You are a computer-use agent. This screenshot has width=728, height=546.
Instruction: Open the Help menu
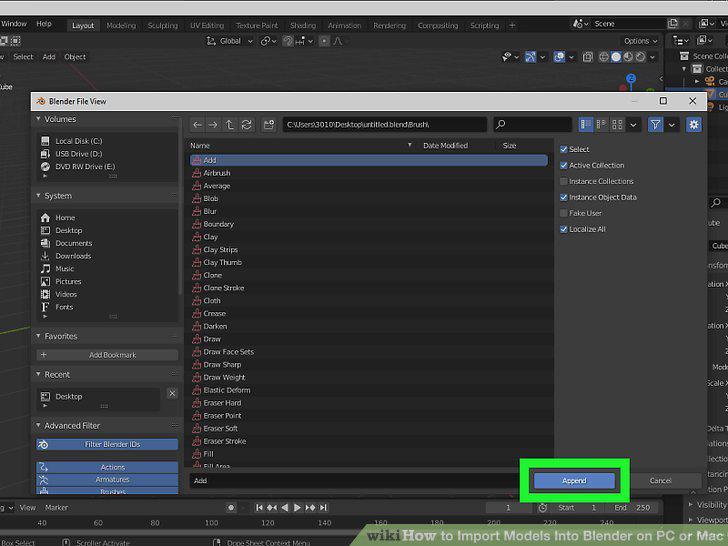point(44,24)
